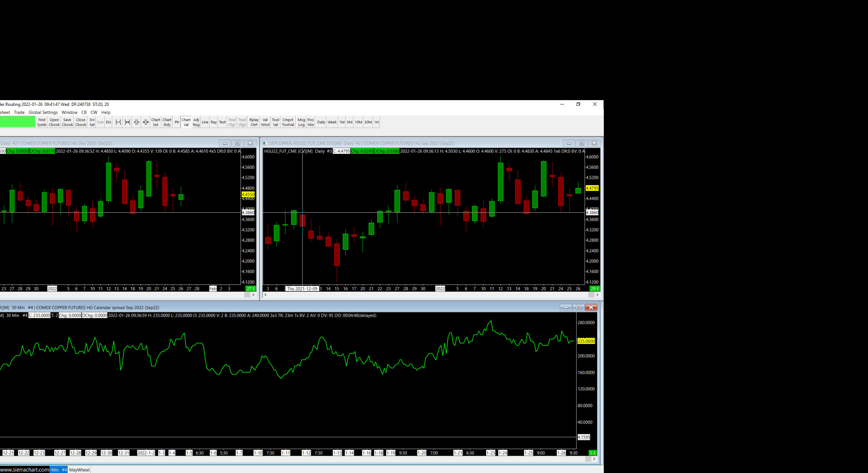Click the fourth bar spacing arrows icon
This screenshot has height=473, width=868.
[x=146, y=122]
